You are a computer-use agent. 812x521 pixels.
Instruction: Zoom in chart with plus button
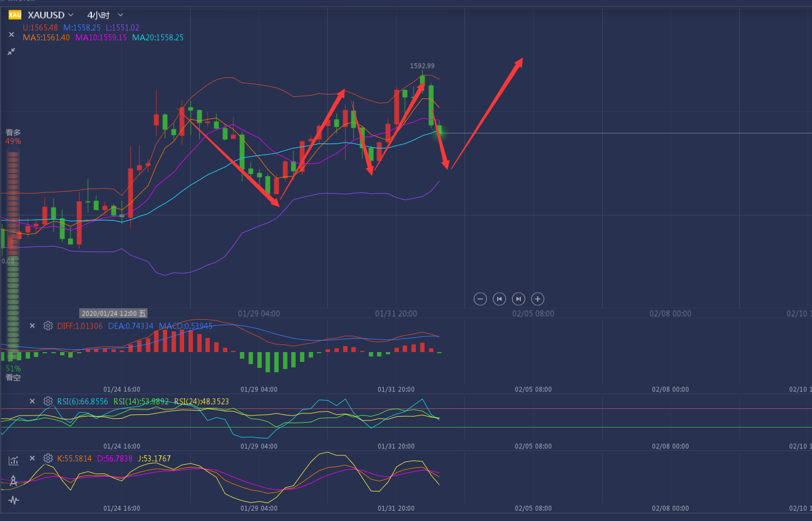[538, 299]
